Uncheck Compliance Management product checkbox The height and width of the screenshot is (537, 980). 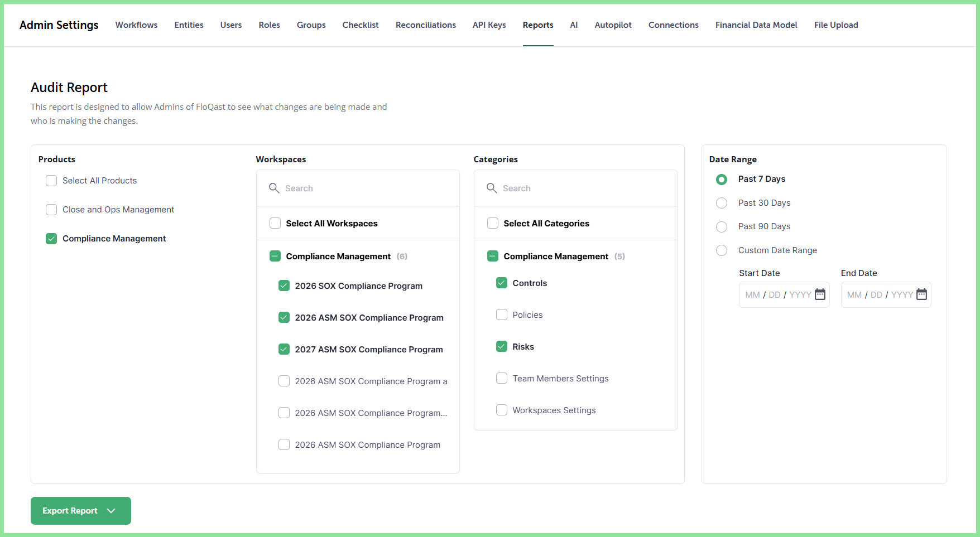[51, 239]
